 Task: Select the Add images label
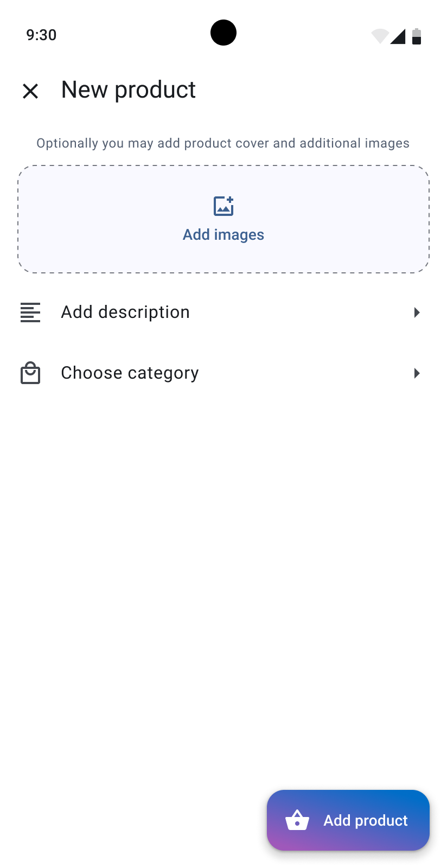(x=224, y=234)
